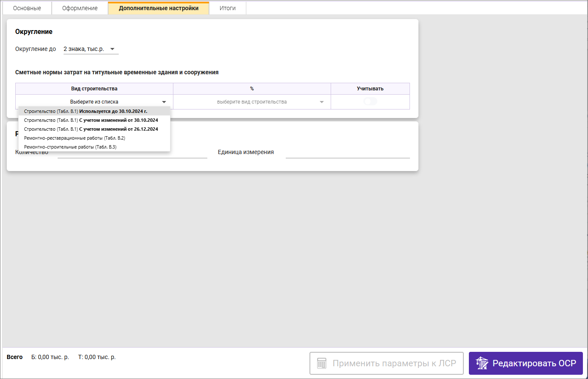
Task: Toggle the Учитывать switch
Action: (370, 102)
